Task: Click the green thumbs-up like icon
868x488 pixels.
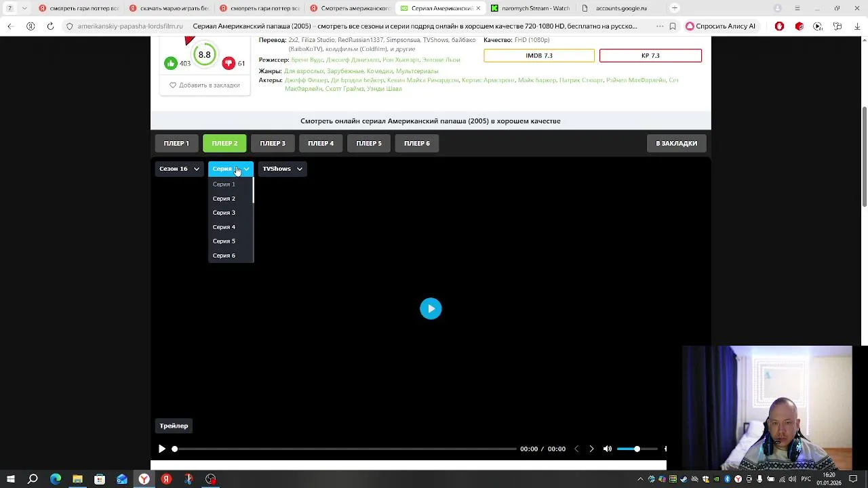Action: coord(170,63)
